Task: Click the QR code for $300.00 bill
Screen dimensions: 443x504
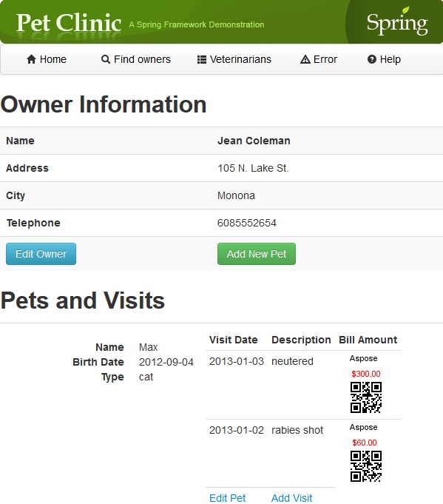Action: pyautogui.click(x=366, y=397)
